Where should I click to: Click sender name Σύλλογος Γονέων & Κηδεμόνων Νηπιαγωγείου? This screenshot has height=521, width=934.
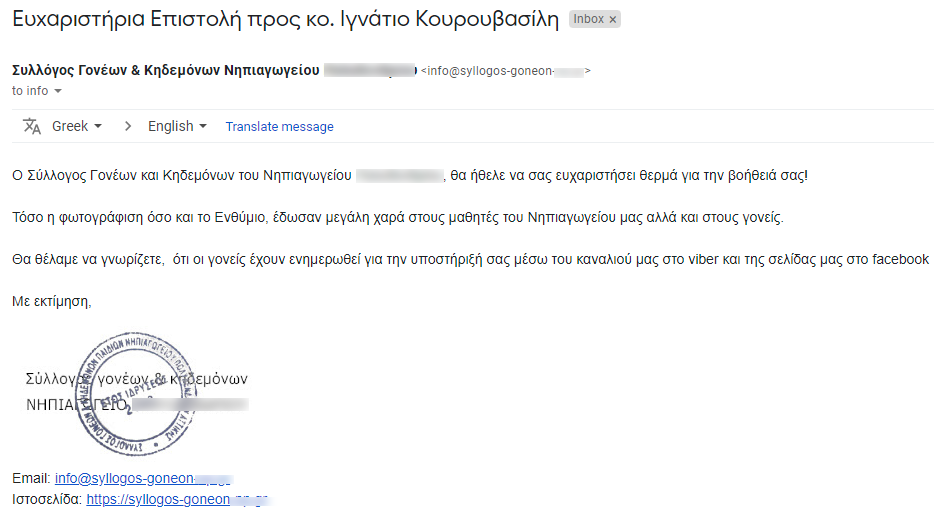coord(166,71)
